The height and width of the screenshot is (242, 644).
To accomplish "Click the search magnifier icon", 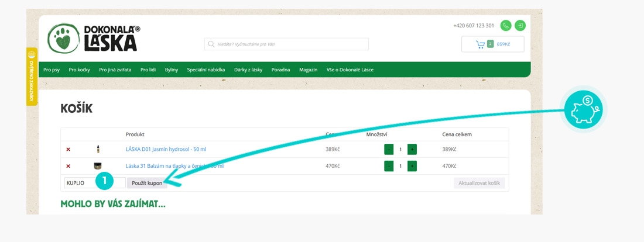I will pos(211,44).
